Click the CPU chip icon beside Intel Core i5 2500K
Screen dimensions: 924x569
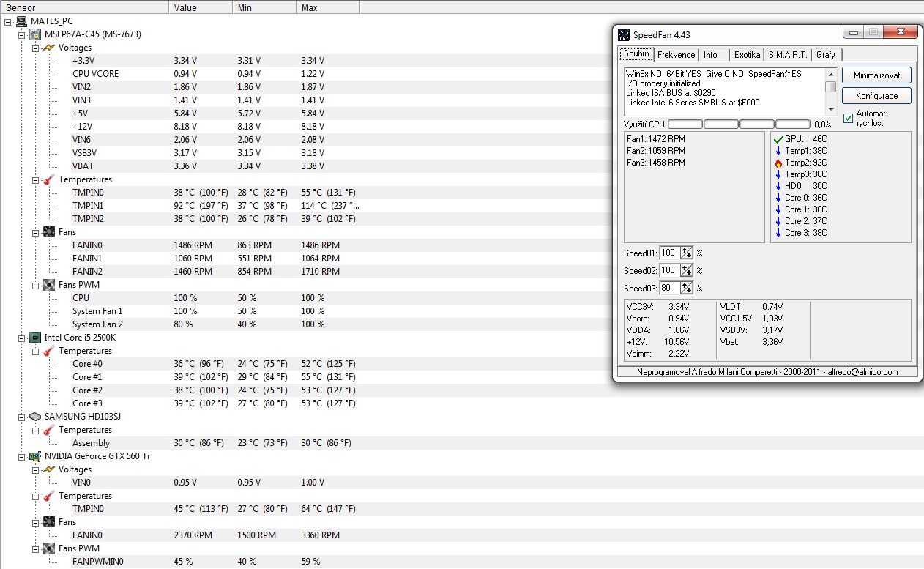pyautogui.click(x=35, y=338)
